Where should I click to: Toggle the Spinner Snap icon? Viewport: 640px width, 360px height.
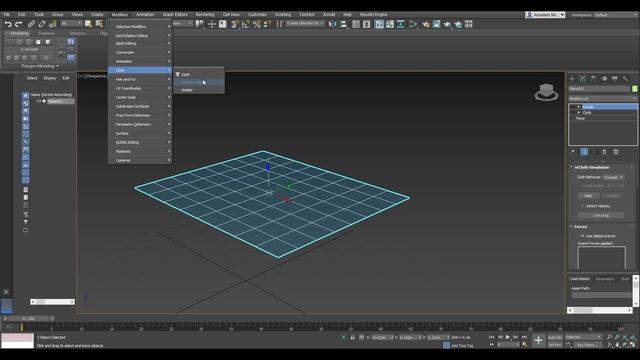coord(267,24)
